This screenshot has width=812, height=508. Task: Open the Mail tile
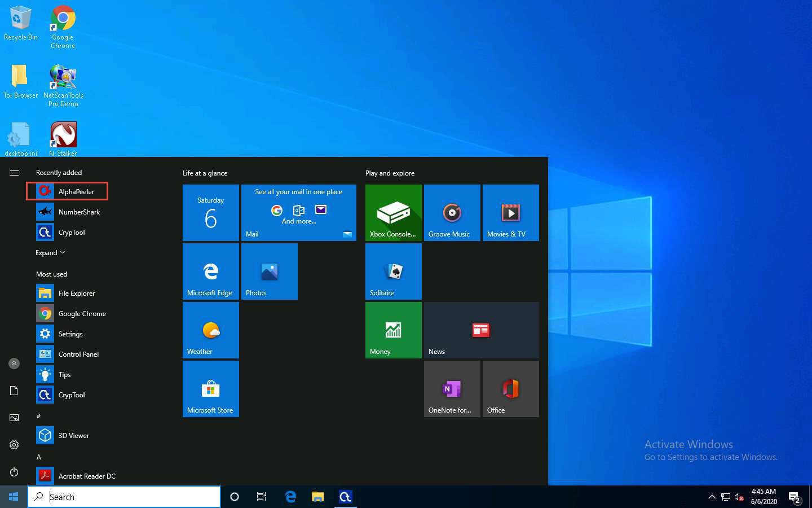point(299,213)
